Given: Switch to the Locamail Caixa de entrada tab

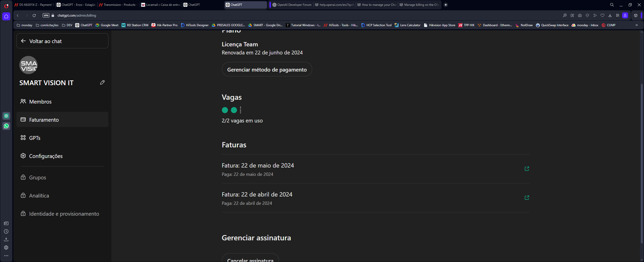Looking at the screenshot, I should [x=161, y=5].
